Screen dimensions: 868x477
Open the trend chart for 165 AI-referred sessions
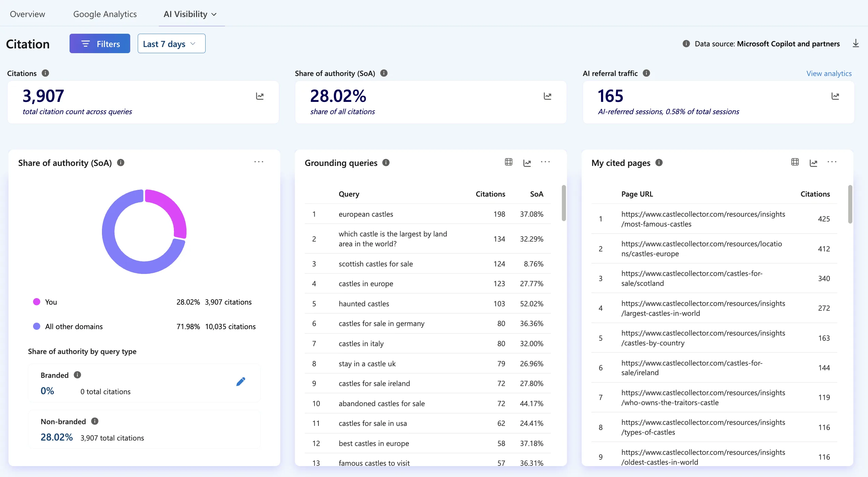tap(835, 96)
